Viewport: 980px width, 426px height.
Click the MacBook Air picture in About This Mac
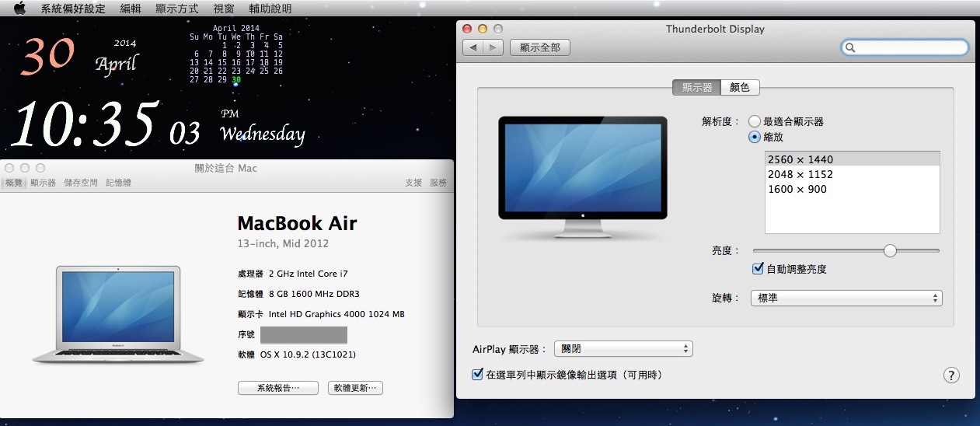(x=118, y=315)
